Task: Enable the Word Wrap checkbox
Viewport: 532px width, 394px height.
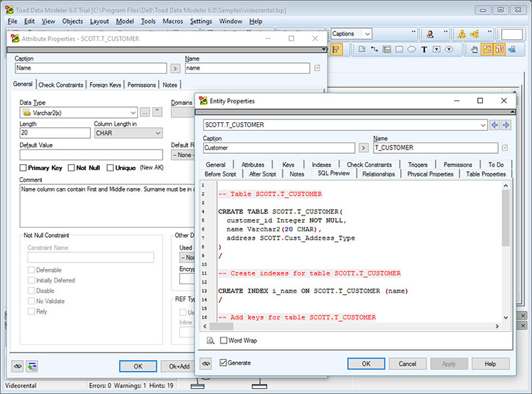Action: pos(224,341)
